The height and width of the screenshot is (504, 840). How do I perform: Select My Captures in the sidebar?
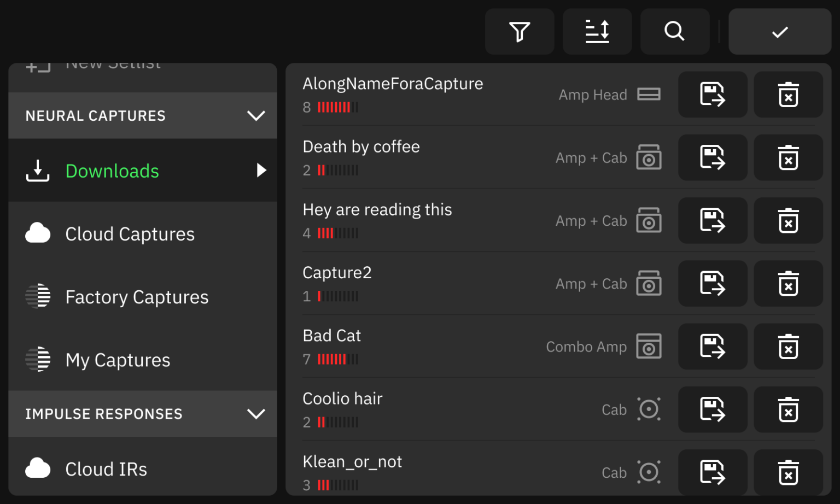tap(118, 359)
